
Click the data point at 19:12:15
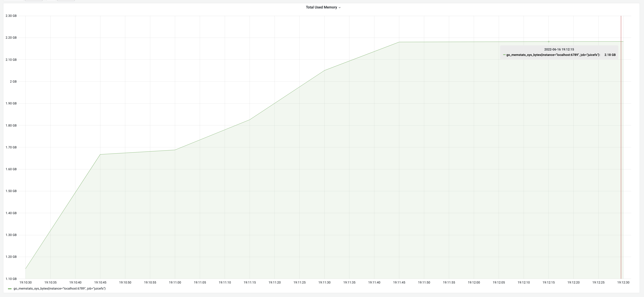548,41
